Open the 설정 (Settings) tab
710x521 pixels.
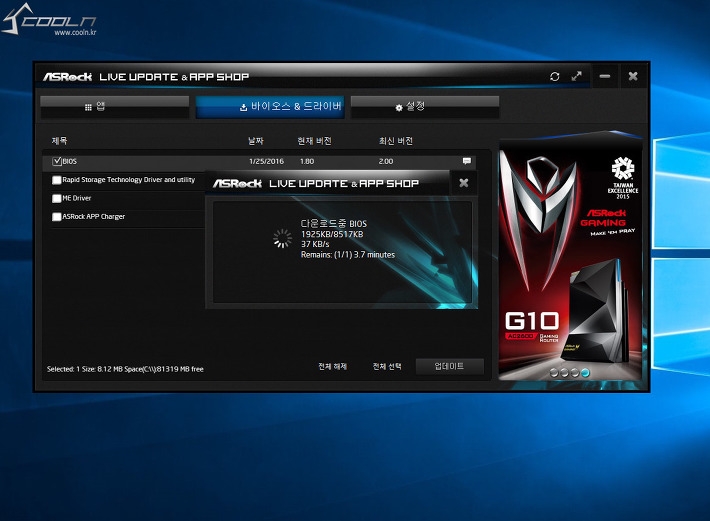tap(425, 107)
